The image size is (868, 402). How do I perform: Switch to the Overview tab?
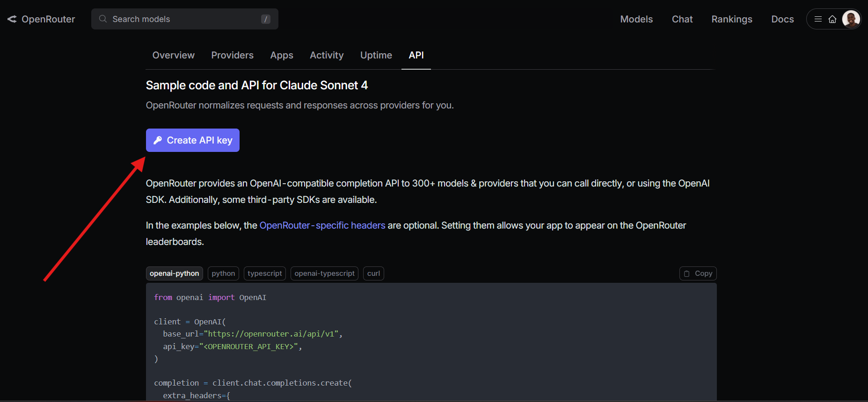[x=174, y=55]
